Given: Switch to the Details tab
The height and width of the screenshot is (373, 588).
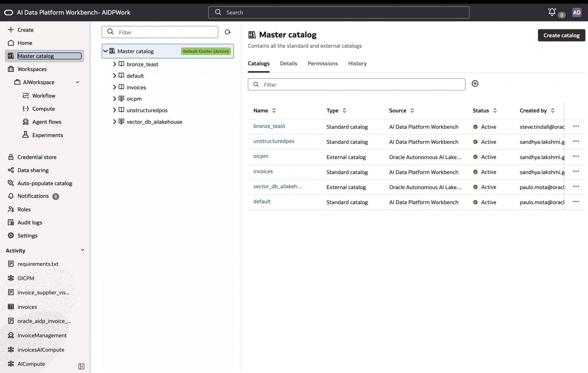Looking at the screenshot, I should 288,64.
